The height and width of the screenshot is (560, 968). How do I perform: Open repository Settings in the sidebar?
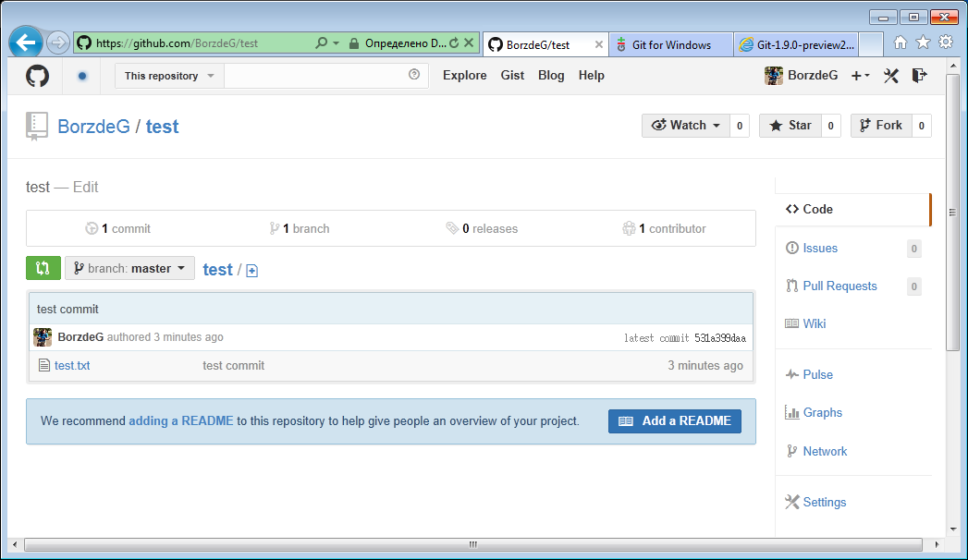click(x=824, y=502)
